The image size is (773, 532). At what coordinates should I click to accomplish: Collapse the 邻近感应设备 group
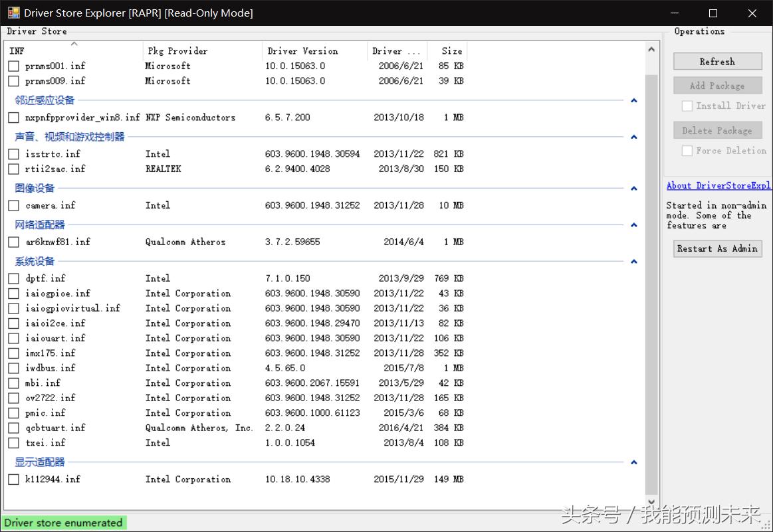pos(633,100)
